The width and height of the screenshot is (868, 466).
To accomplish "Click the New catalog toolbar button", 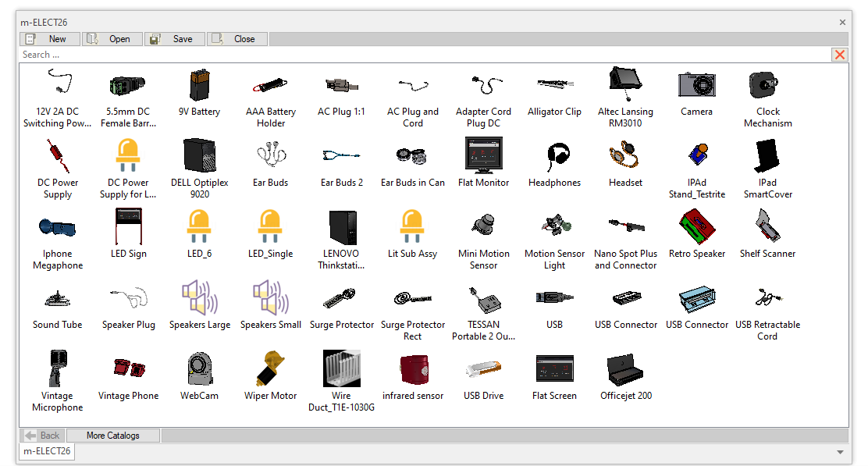I will [50, 39].
